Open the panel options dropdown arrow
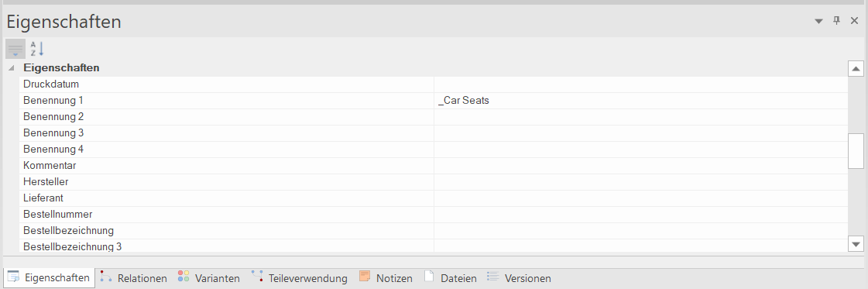Image resolution: width=868 pixels, height=289 pixels. (x=818, y=22)
